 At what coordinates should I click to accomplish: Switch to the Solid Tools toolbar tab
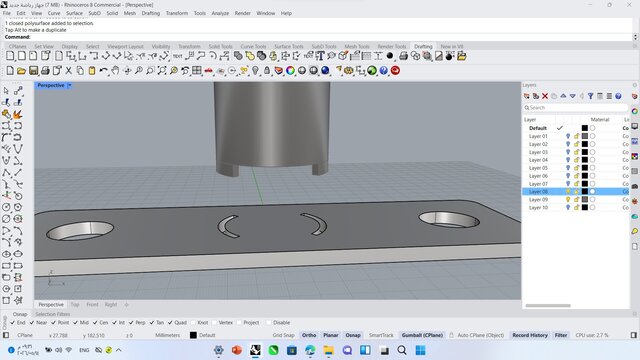[220, 47]
